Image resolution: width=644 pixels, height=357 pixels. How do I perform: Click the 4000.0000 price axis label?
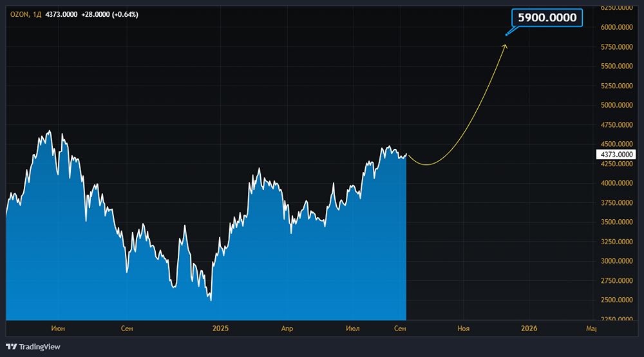(x=616, y=183)
